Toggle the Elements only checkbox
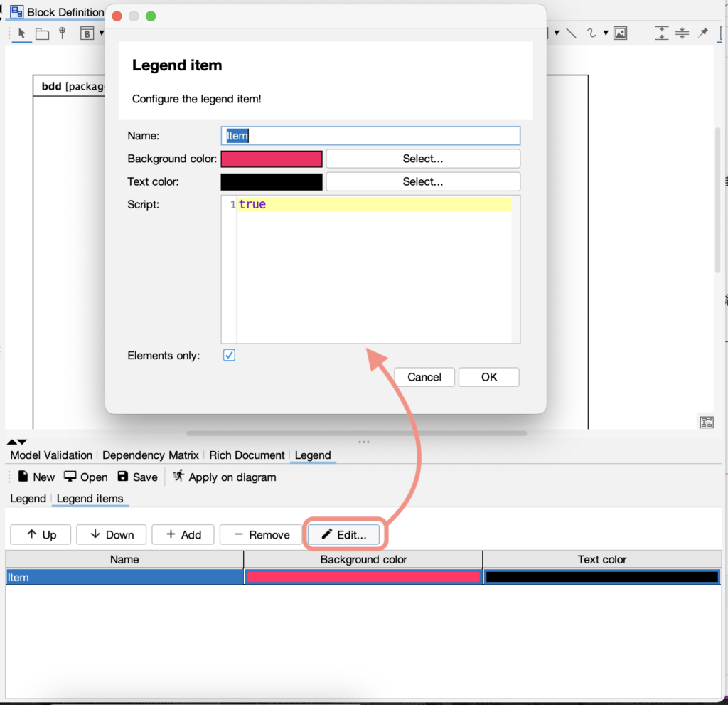Image resolution: width=728 pixels, height=705 pixels. pyautogui.click(x=229, y=355)
